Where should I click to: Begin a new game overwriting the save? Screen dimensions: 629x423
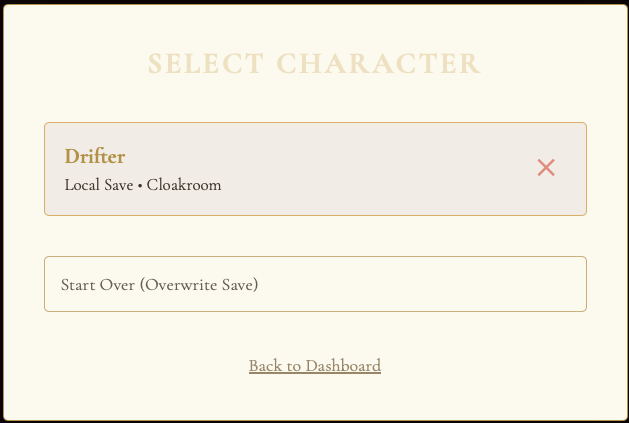pos(315,284)
